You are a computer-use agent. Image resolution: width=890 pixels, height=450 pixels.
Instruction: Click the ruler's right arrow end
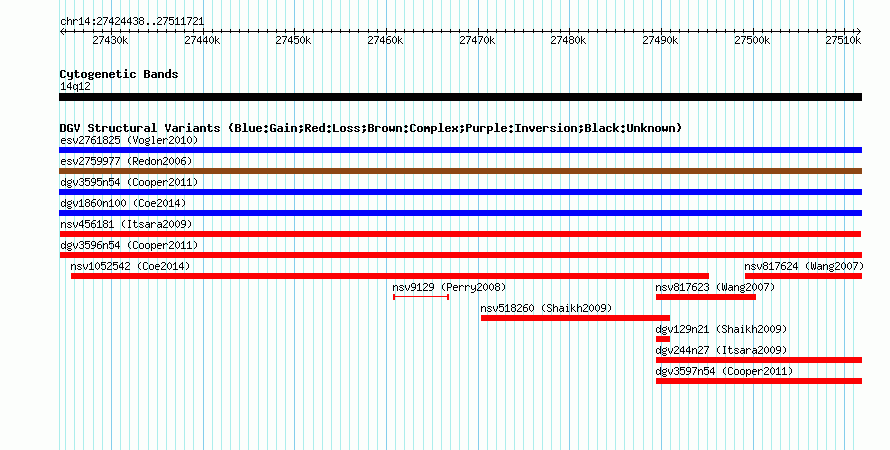click(859, 32)
